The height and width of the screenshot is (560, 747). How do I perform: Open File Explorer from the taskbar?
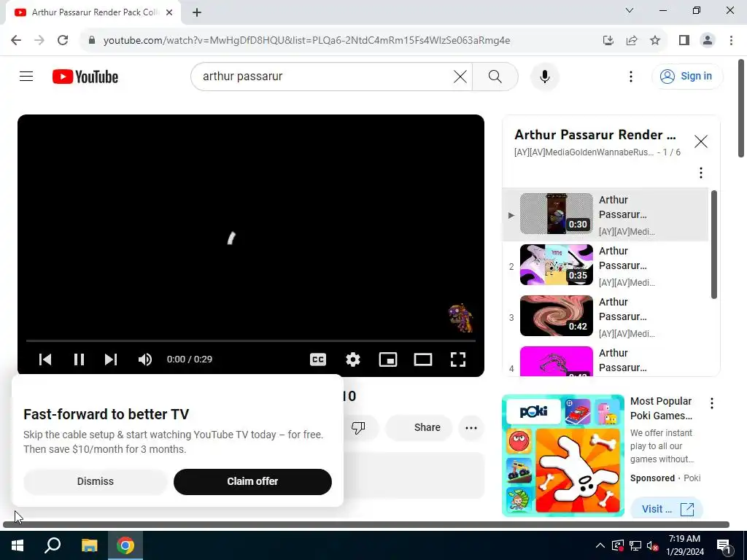(89, 545)
